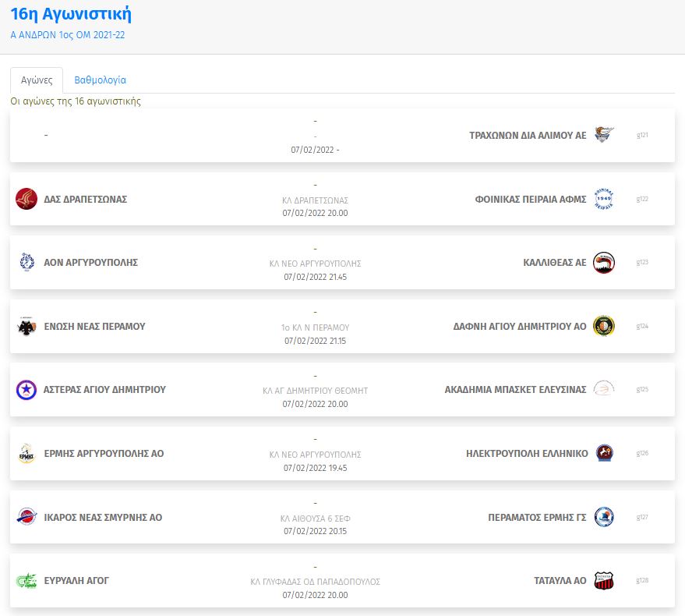
Task: Click the ΑΣΤΕΡΑΣ ΑΓΙΟΥ ΔΗΜΗΤΡΙΟΥ star logo
Action: click(26, 390)
